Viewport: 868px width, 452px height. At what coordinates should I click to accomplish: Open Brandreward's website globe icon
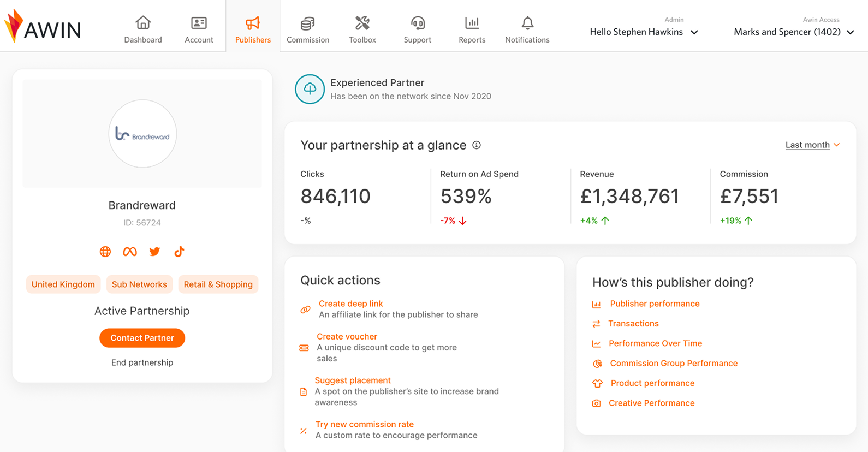[x=105, y=252]
